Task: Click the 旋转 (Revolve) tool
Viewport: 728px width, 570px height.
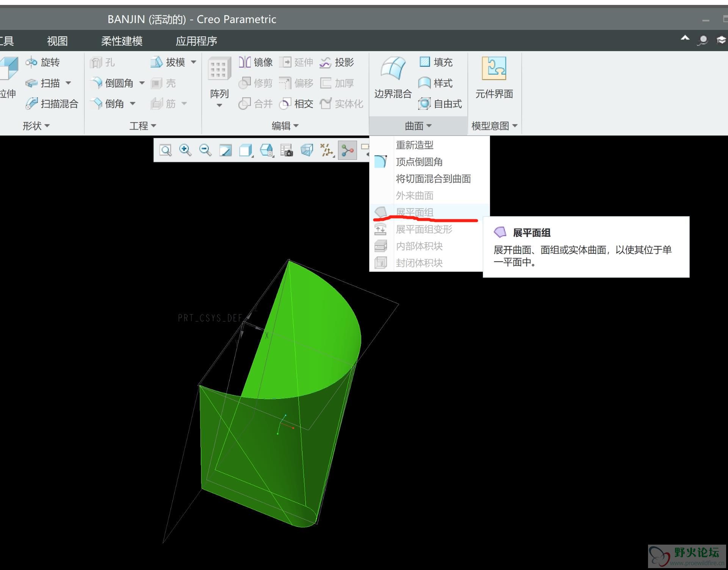Action: tap(42, 62)
